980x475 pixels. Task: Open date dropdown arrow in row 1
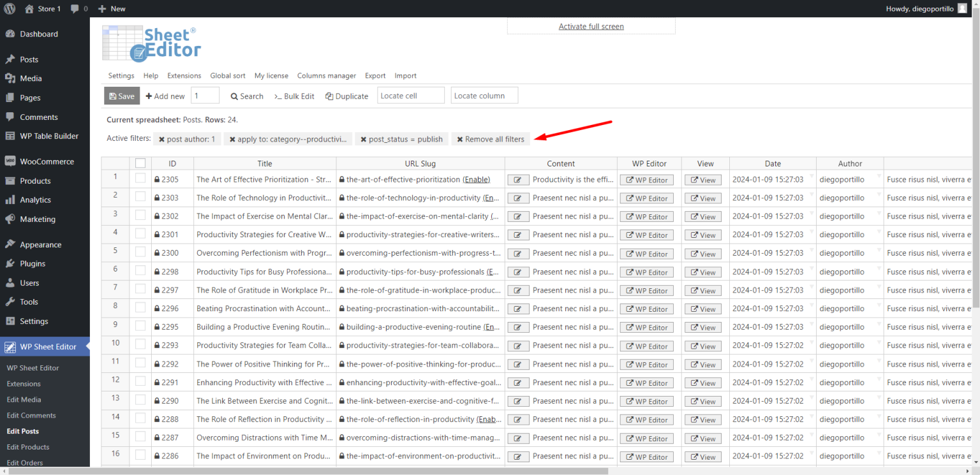click(812, 176)
